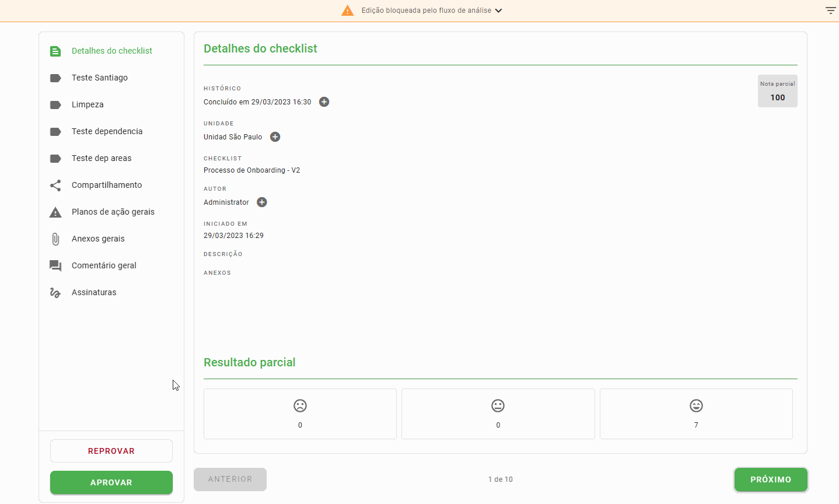Click the chat bubble icon for Comentário geral
Image resolution: width=839 pixels, height=504 pixels.
[x=55, y=266]
